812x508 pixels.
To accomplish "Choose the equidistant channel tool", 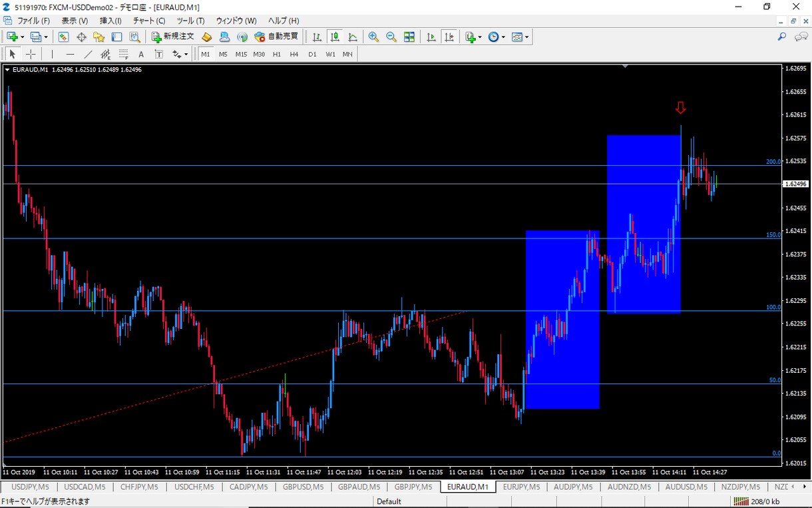I will tap(106, 54).
